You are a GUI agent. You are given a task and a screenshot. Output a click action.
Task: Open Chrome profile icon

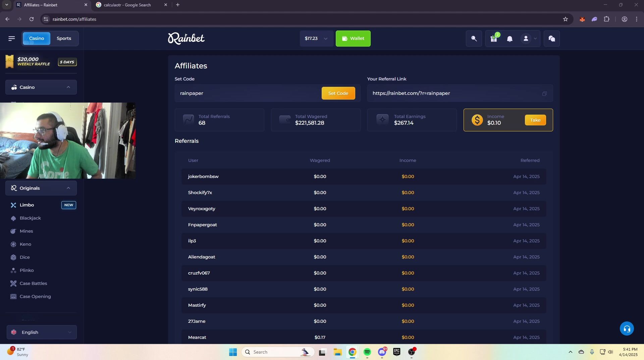click(x=624, y=19)
